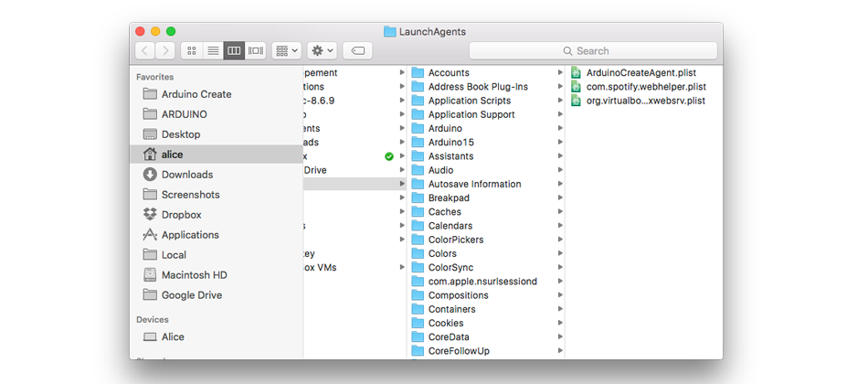Open Google Drive in the sidebar
The width and height of the screenshot is (868, 384).
click(216, 294)
